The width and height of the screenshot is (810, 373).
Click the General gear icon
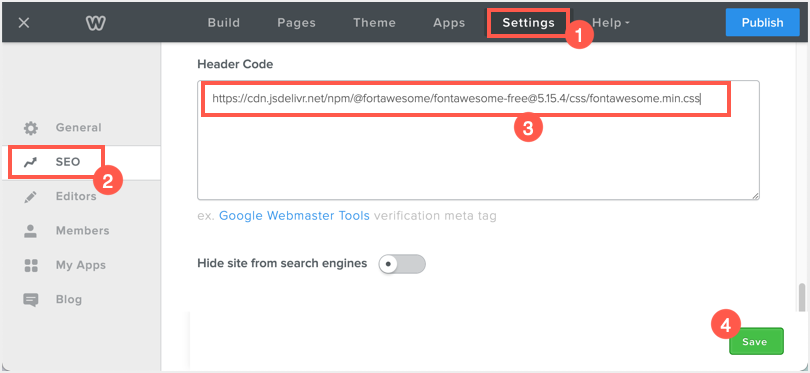click(x=31, y=128)
